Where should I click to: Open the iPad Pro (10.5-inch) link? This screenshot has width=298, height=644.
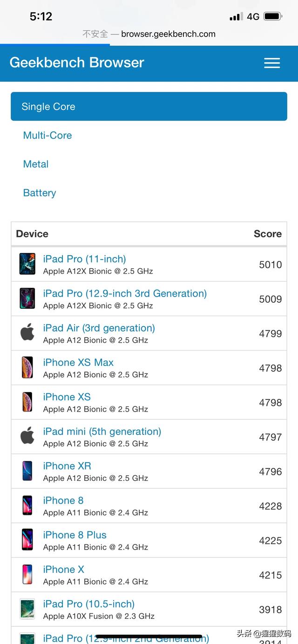[x=88, y=604]
